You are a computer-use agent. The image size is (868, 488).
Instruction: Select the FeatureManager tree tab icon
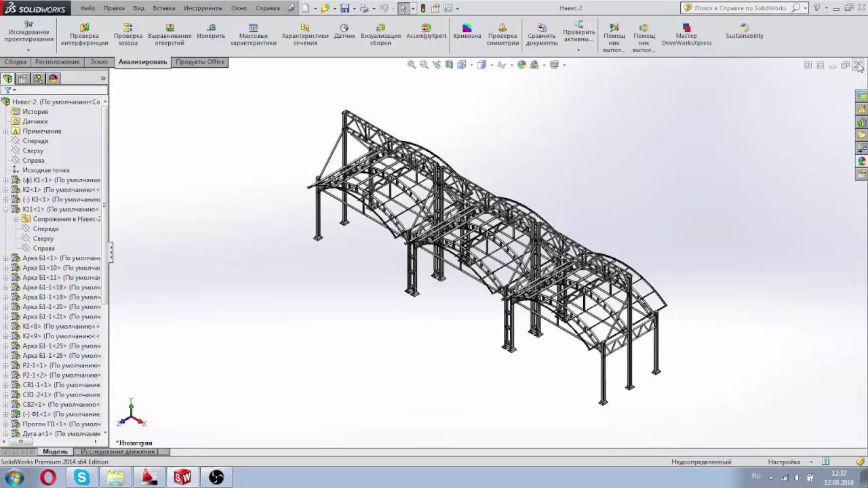point(8,79)
